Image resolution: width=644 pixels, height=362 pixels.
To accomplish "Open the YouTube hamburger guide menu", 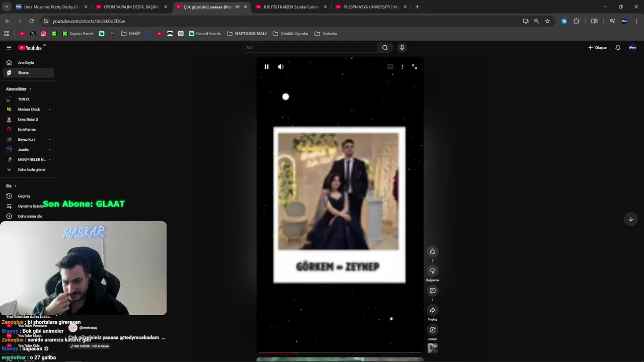I will pos(9,48).
